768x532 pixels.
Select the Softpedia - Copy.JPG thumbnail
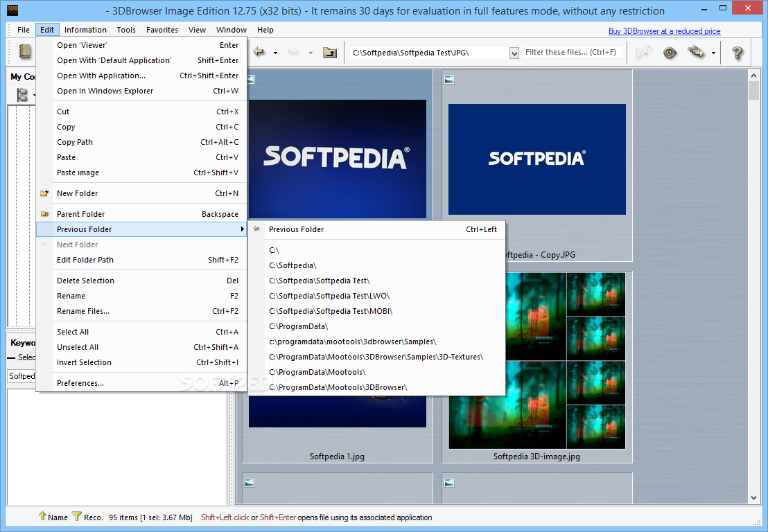coord(536,165)
